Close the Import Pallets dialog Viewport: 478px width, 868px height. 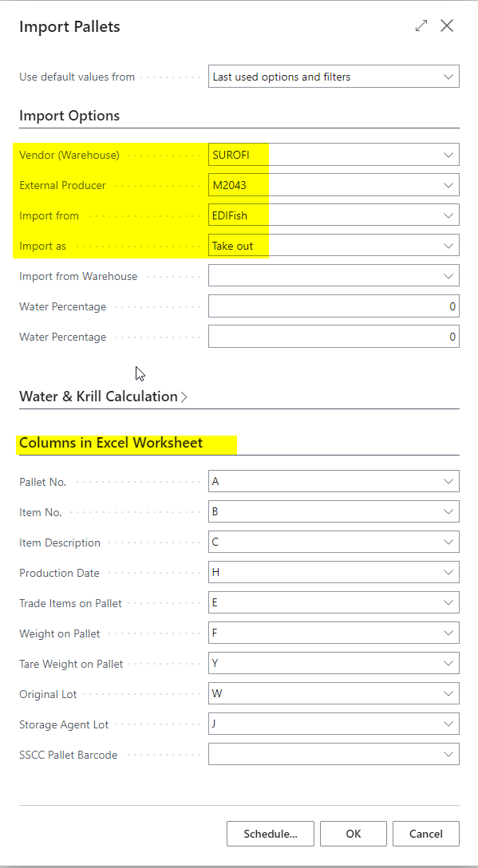447,26
